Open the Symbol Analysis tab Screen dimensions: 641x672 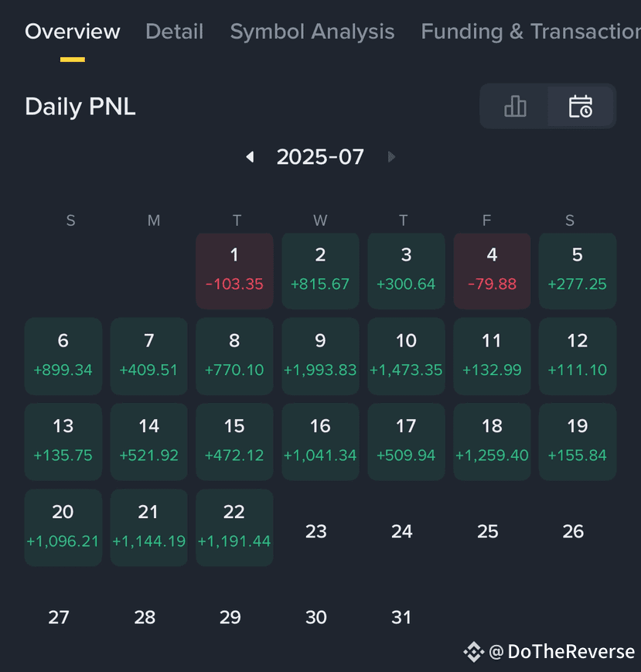point(312,31)
